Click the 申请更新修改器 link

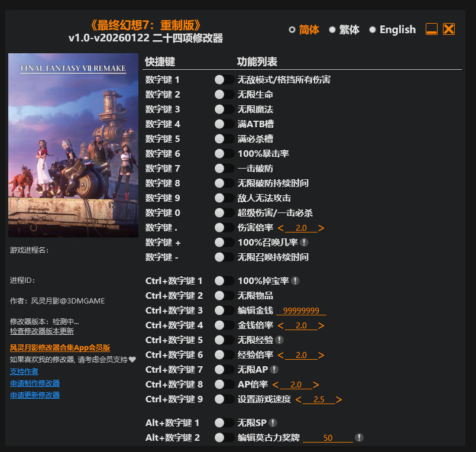[35, 395]
